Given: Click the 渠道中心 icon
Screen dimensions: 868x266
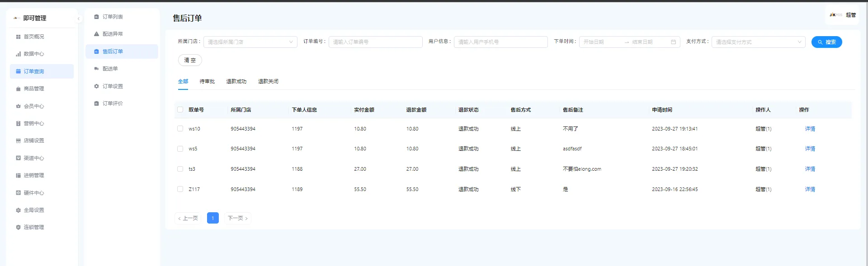Looking at the screenshot, I should pyautogui.click(x=18, y=158).
